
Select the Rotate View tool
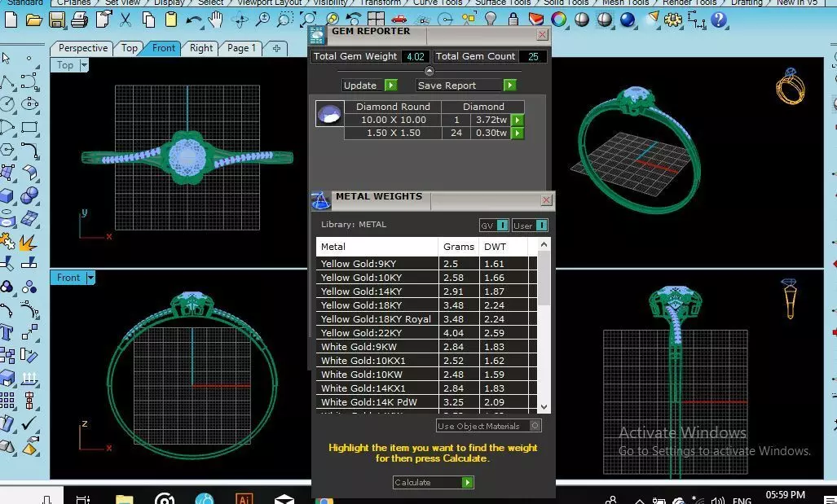click(240, 20)
